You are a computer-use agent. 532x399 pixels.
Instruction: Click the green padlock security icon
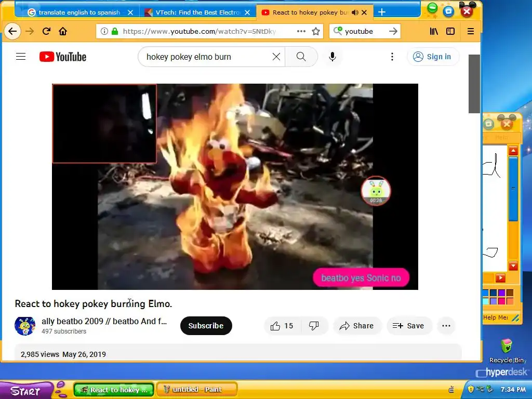click(x=115, y=31)
